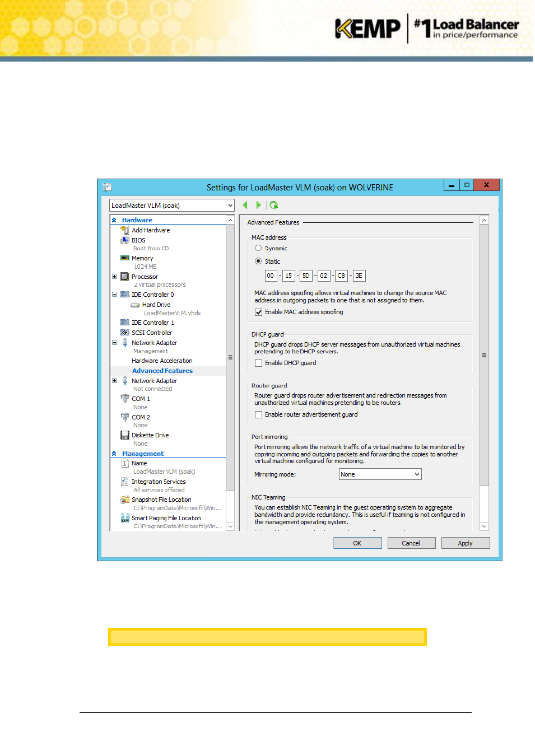The image size is (535, 756).
Task: Select the SCSI Controller tree item
Action: (x=152, y=333)
